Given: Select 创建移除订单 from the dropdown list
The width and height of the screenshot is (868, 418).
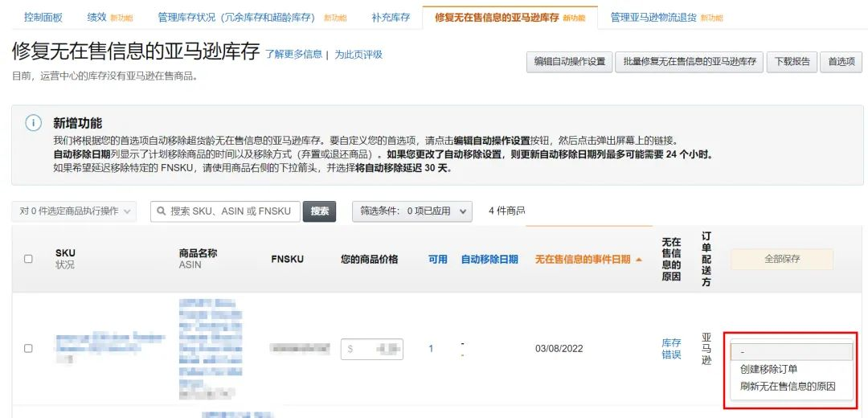Looking at the screenshot, I should [x=768, y=369].
